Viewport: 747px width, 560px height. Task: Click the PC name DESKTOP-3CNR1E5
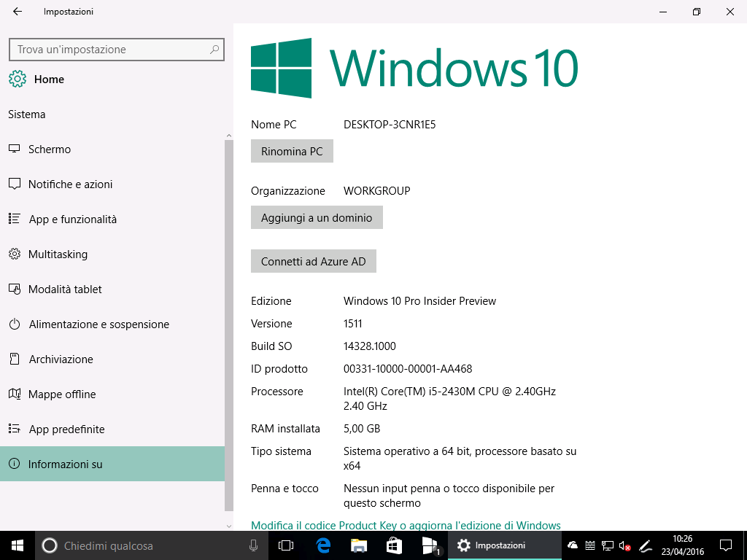click(390, 124)
